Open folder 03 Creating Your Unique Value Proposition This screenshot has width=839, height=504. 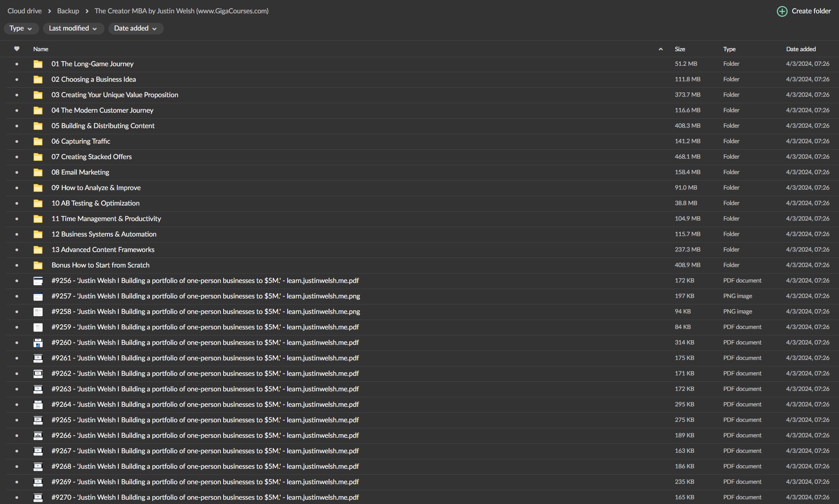tap(114, 95)
